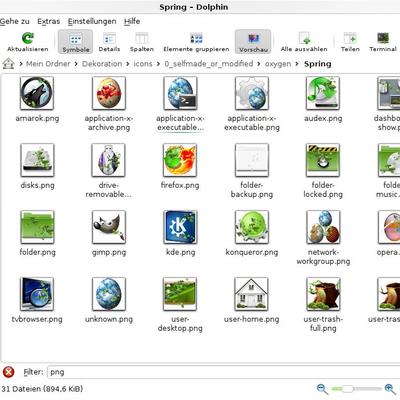Expand arrow before 0_selfmade_or_modified breadcrumb
Screen dimensions: 400x400
coord(159,64)
